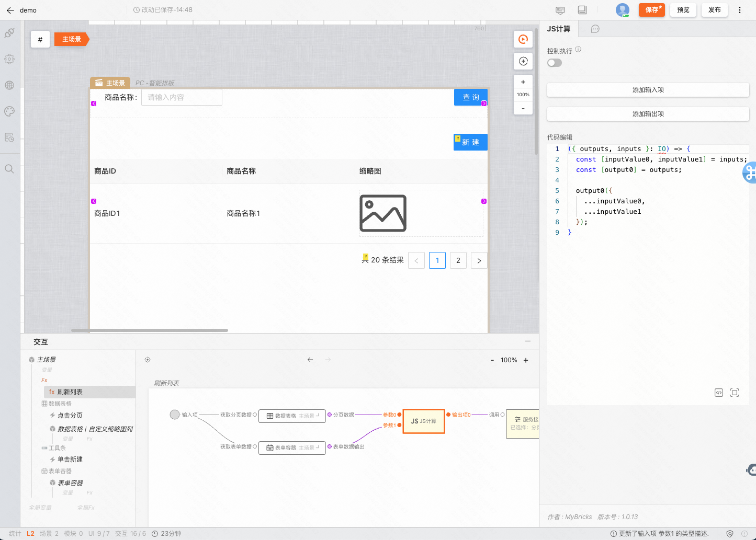756x540 pixels.
Task: Click the 全局变量 label
Action: coord(40,508)
